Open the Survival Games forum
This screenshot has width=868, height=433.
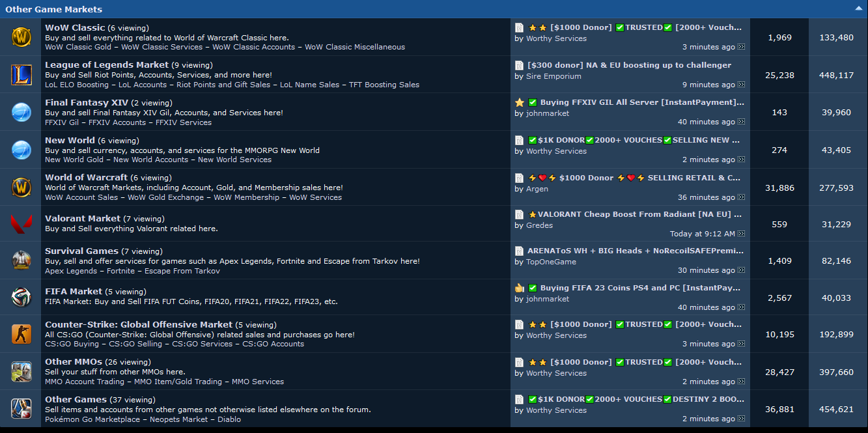coord(81,251)
